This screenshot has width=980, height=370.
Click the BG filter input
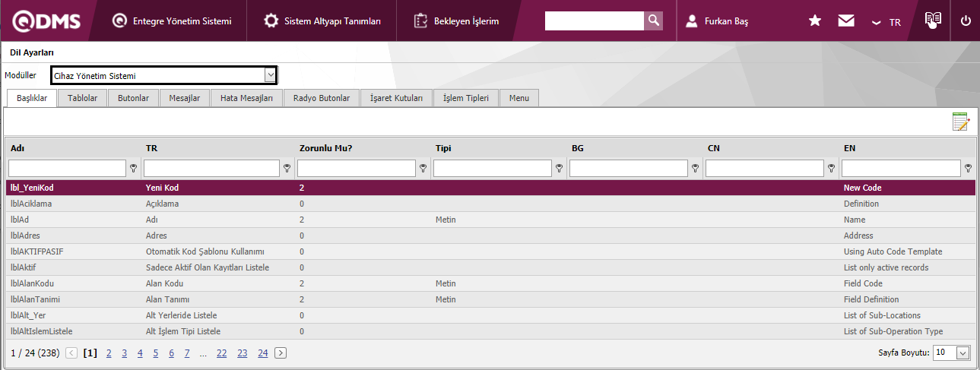pyautogui.click(x=629, y=168)
